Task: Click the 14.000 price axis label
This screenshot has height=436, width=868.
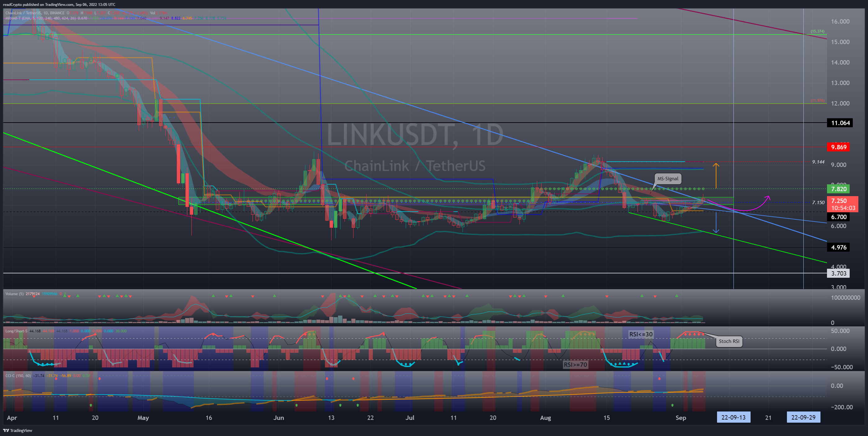Action: coord(840,62)
